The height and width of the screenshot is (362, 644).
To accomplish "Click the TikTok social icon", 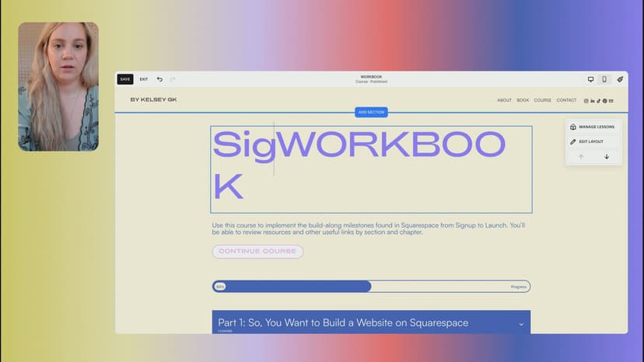I will pos(598,100).
